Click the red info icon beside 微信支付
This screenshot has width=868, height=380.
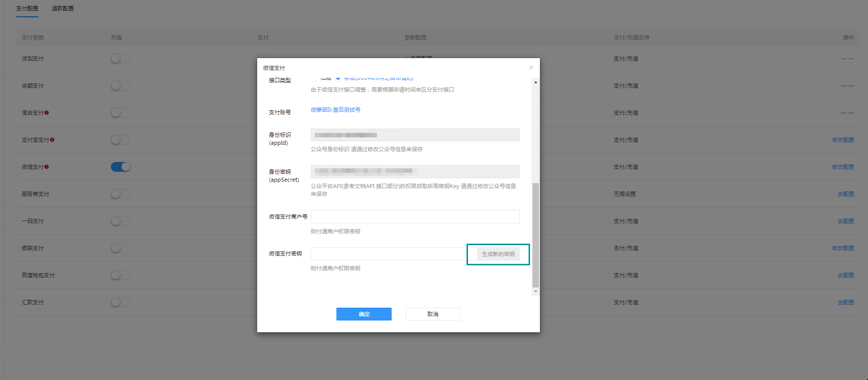click(x=46, y=167)
